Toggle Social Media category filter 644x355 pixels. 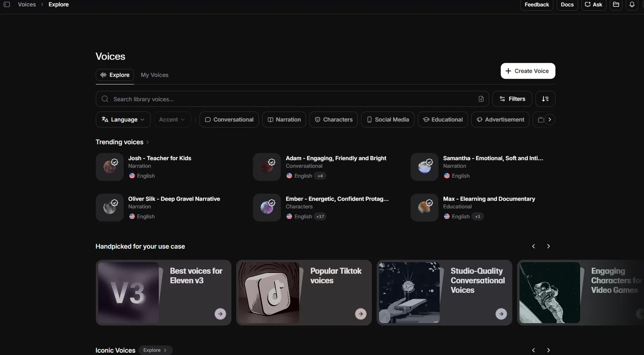click(388, 119)
